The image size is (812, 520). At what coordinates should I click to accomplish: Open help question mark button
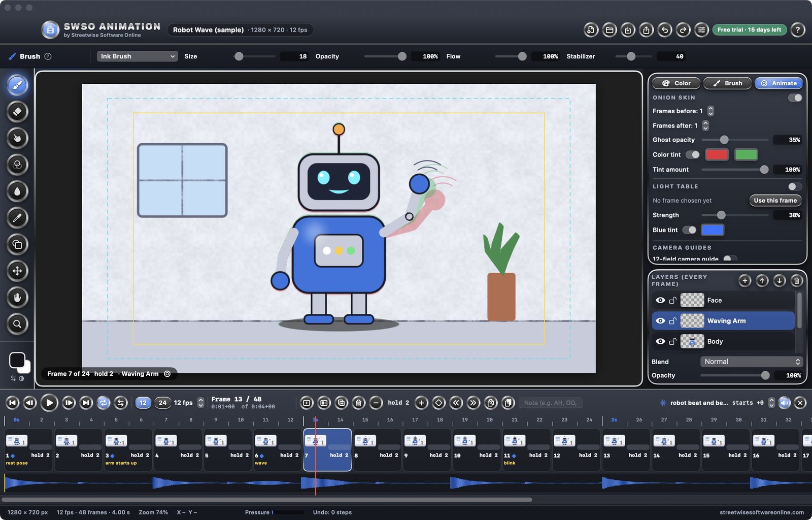[798, 30]
